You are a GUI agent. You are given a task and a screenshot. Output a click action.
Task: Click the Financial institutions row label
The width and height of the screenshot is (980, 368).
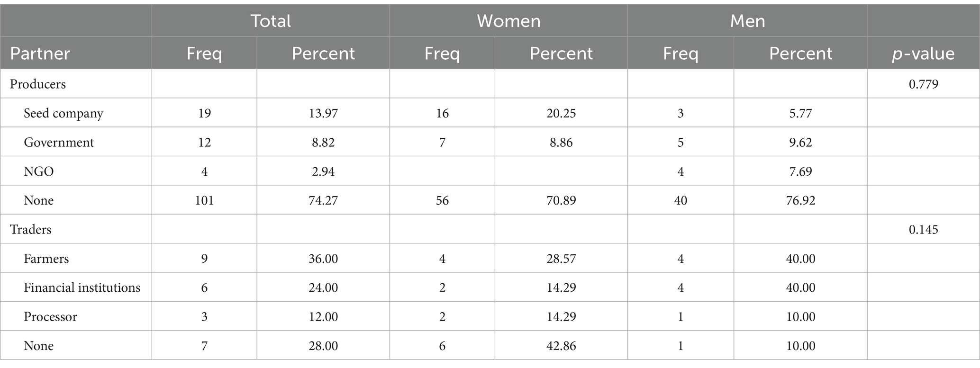(x=82, y=287)
